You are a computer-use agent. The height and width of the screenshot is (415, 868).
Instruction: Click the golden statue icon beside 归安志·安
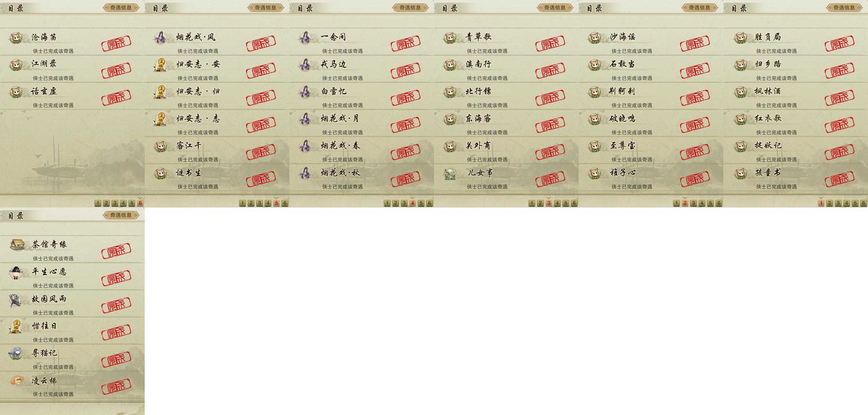coord(160,64)
